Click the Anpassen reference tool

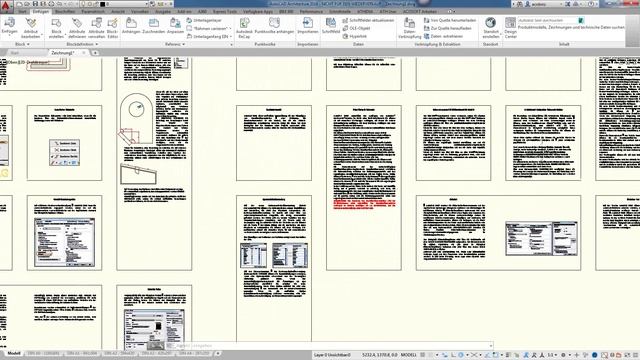175,25
